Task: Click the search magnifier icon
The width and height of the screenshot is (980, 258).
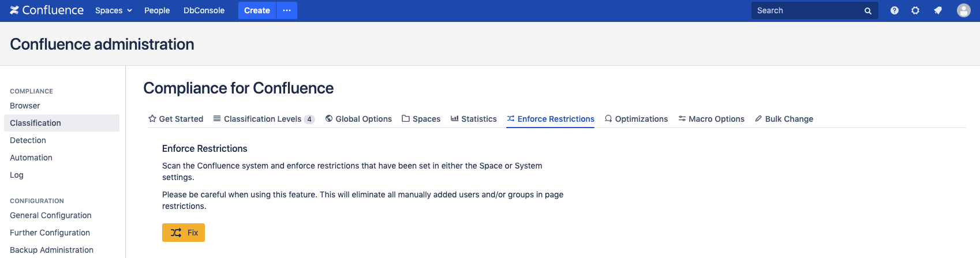Action: click(867, 11)
